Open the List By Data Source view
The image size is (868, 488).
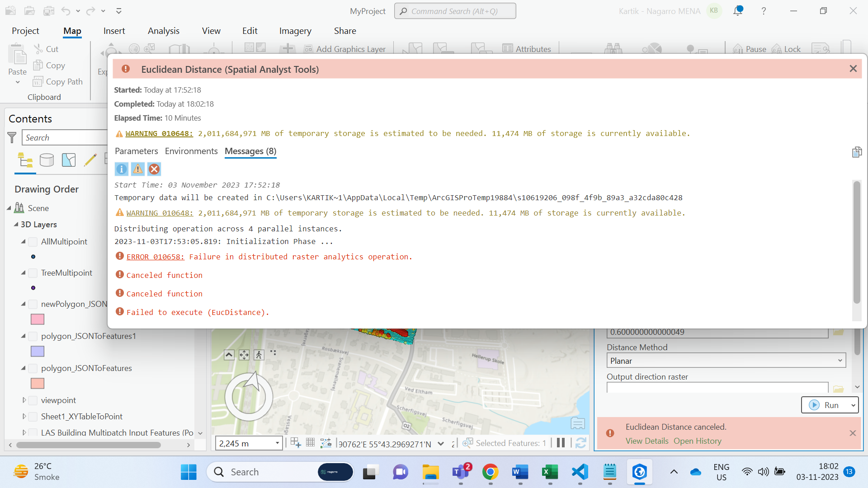click(x=47, y=160)
